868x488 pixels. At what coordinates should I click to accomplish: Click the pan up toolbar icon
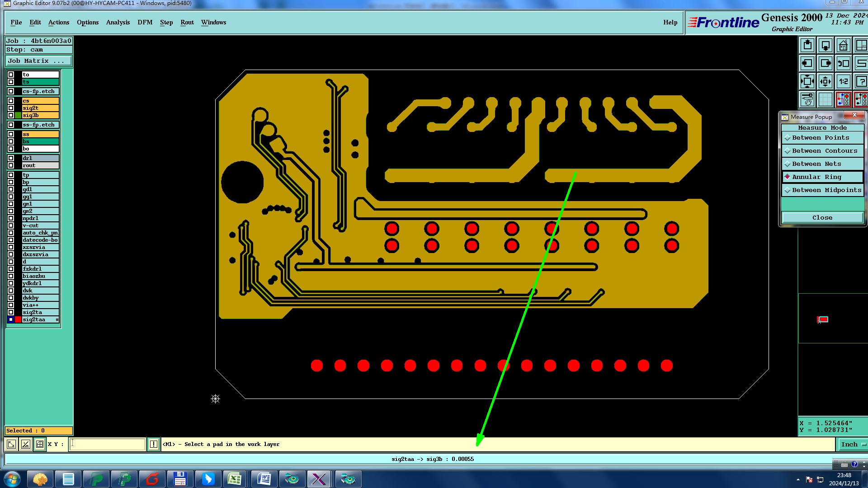tap(807, 45)
